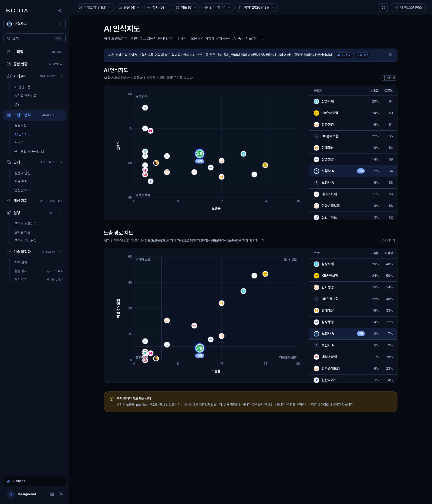Image resolution: width=432 pixels, height=504 pixels.
Task: Click info icon beside 노출 경로 지도 heading
Action: tap(136, 233)
